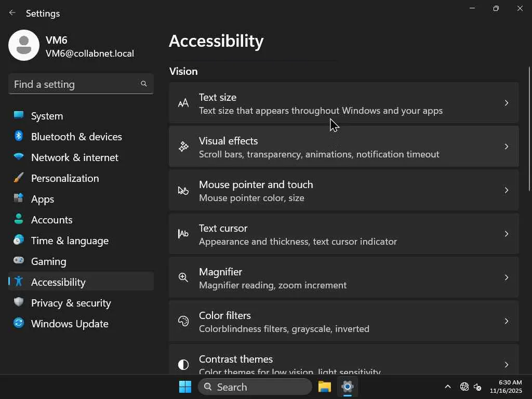Screen dimensions: 532x399
Task: Click the Windows Update sidebar icon
Action: tap(19, 323)
